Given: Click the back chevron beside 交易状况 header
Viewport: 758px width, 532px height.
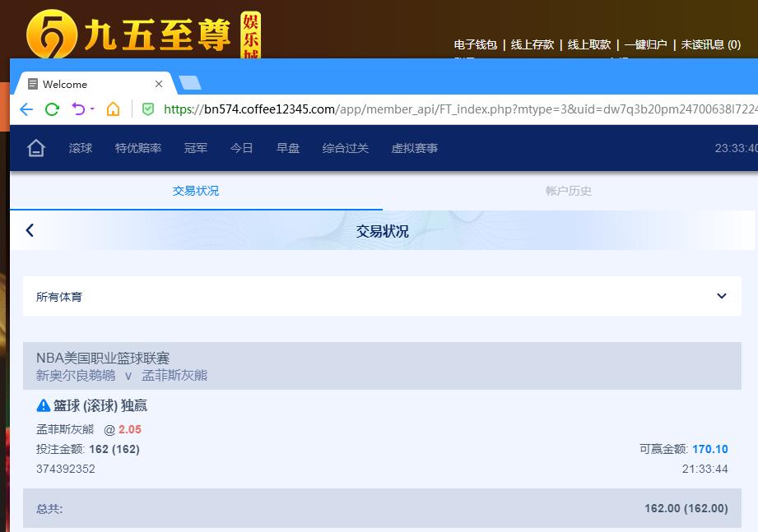Looking at the screenshot, I should (30, 230).
